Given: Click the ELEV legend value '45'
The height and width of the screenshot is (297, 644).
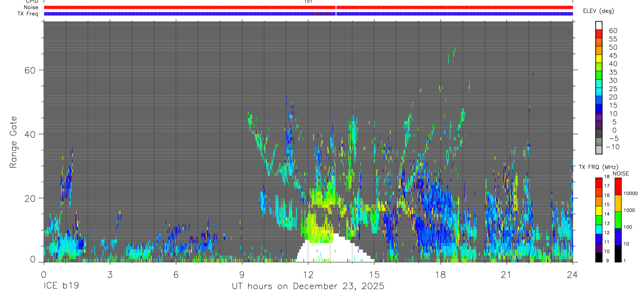Looking at the screenshot, I should [613, 56].
